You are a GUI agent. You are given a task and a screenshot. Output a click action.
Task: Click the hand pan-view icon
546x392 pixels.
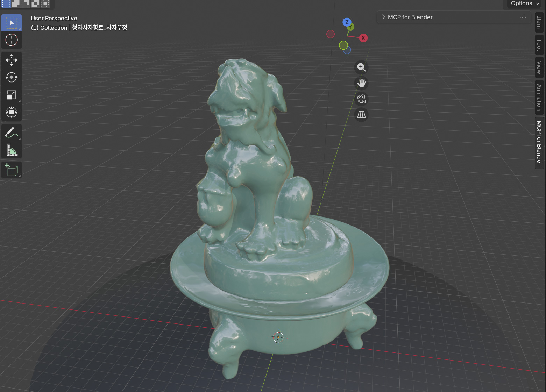[x=361, y=83]
